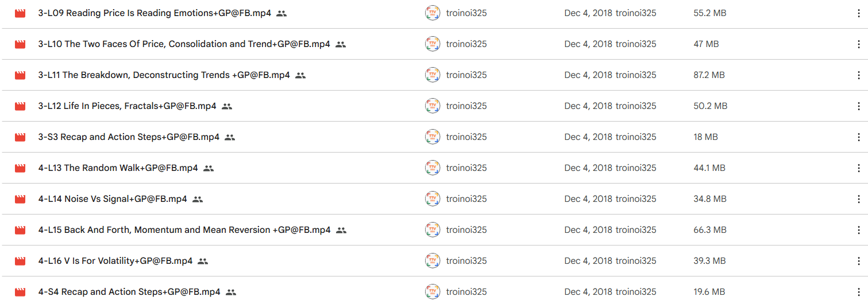Screen dimensions: 868x300
Task: Click modified date of 4-L14 Noise Vs Signal
Action: (x=588, y=199)
